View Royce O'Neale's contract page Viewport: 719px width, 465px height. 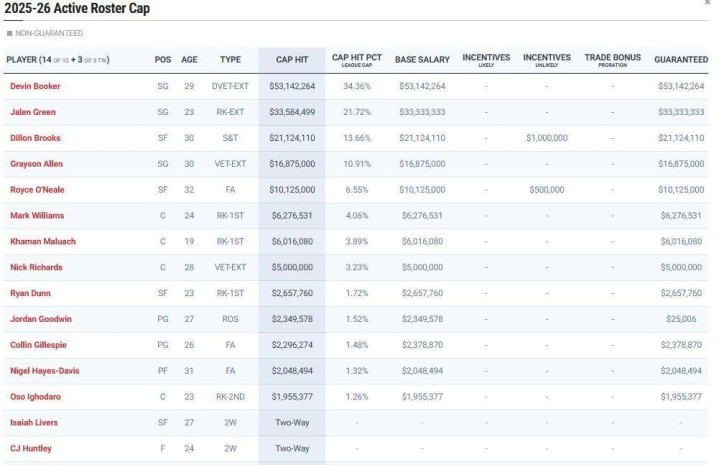tap(36, 190)
